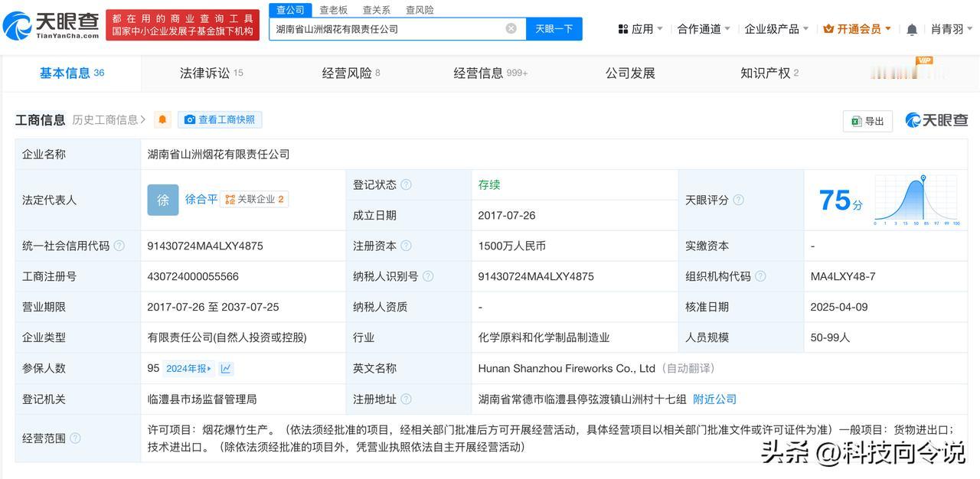
Task: Open the 企业级产品 dropdown menu
Action: pyautogui.click(x=776, y=29)
